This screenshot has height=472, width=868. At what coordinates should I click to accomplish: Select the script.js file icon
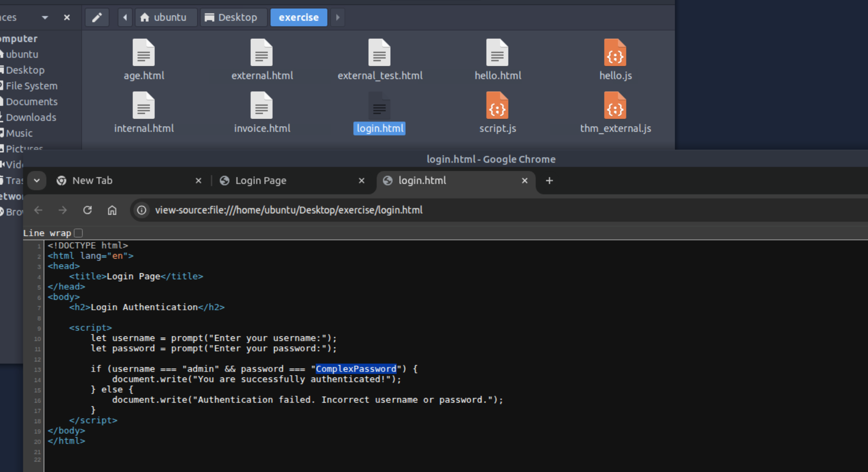tap(497, 106)
